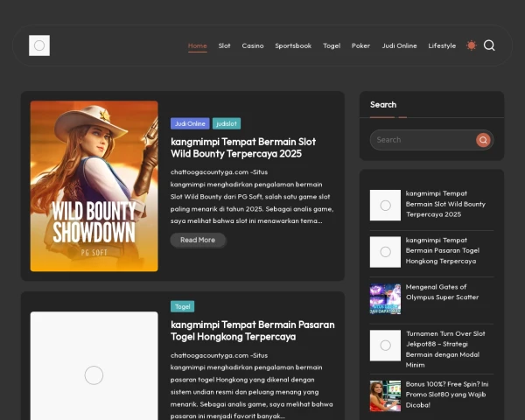Open Gates of Olympus sidebar thumbnail
This screenshot has height=420, width=525.
[x=385, y=298]
